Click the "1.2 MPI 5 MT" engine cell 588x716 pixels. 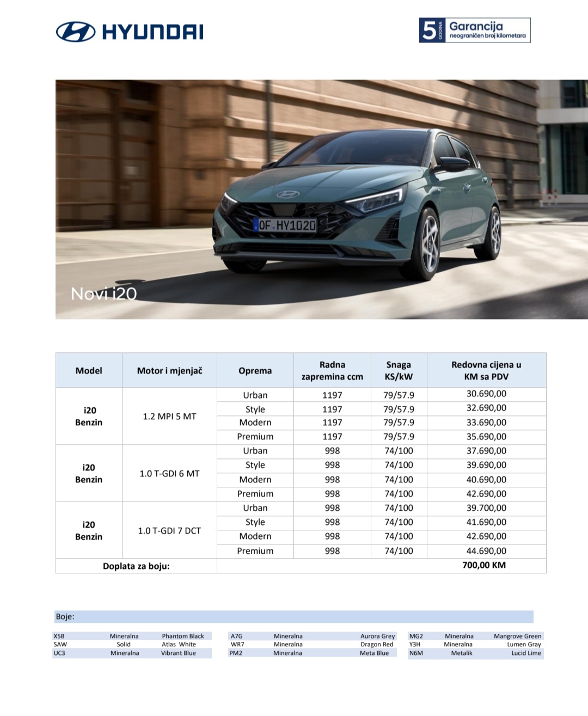point(169,416)
